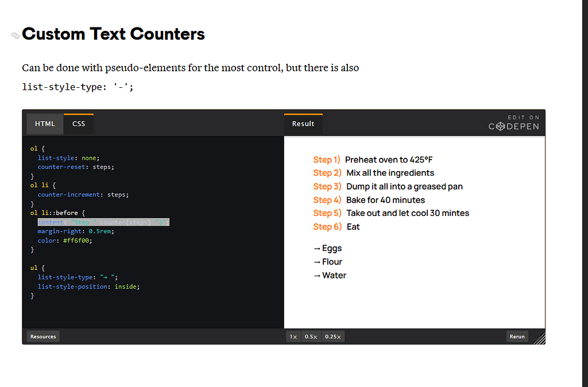
Task: Click the orange Step 6) counter label
Action: click(327, 226)
